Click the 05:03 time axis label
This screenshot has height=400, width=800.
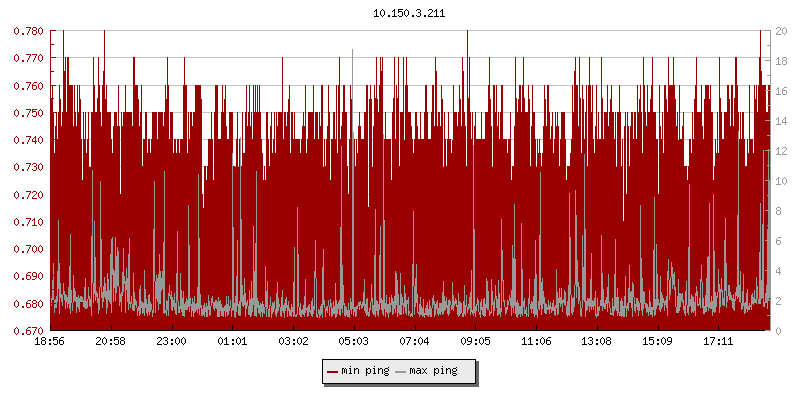pyautogui.click(x=353, y=341)
